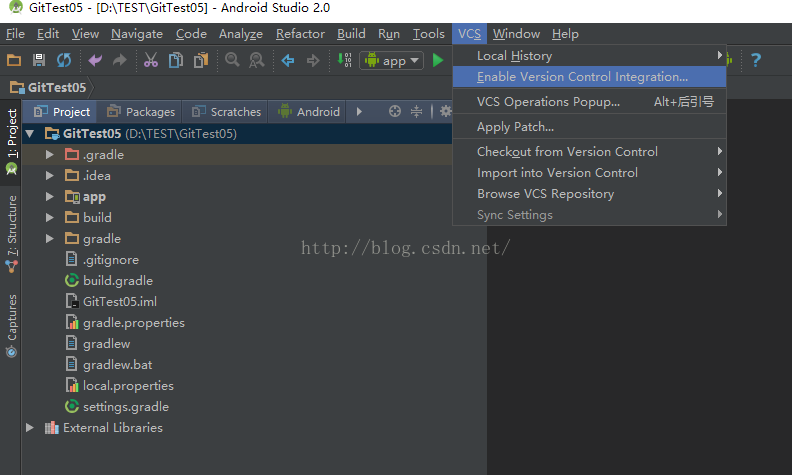Open the Edit menu
Image resolution: width=792 pixels, height=475 pixels.
48,34
